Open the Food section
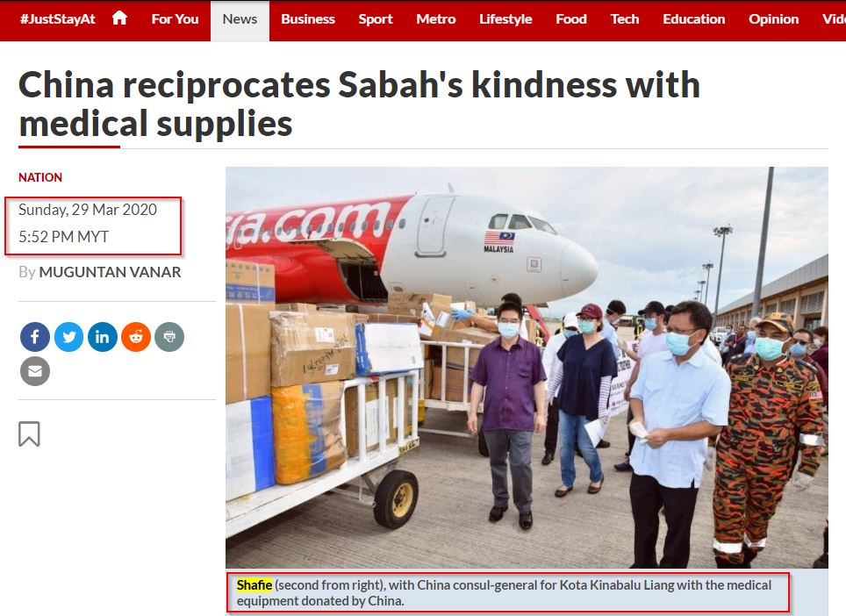The height and width of the screenshot is (616, 846). coord(571,19)
